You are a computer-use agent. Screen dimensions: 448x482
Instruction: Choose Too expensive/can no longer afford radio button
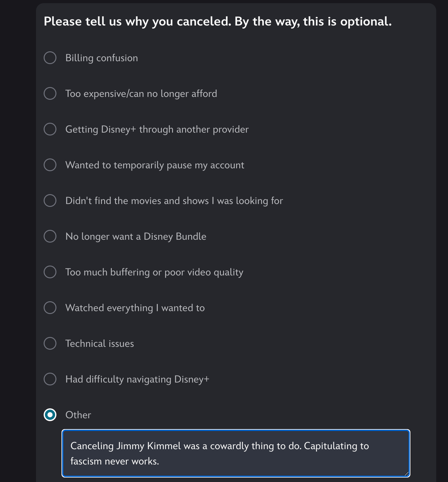[x=50, y=93]
